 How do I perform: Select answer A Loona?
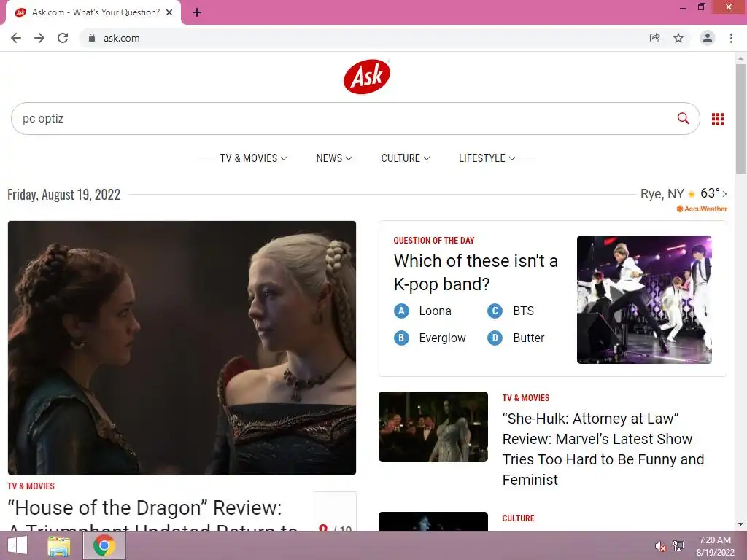pos(422,311)
